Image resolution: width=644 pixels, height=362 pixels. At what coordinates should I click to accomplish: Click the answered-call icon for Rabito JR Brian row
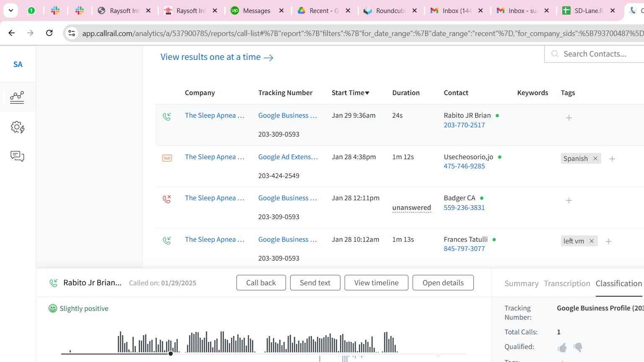coord(167,116)
